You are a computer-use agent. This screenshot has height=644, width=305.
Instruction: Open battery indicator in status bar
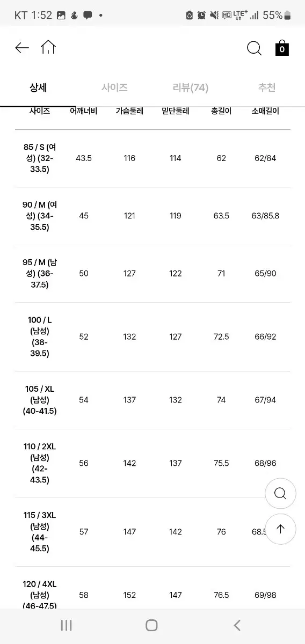pyautogui.click(x=288, y=16)
